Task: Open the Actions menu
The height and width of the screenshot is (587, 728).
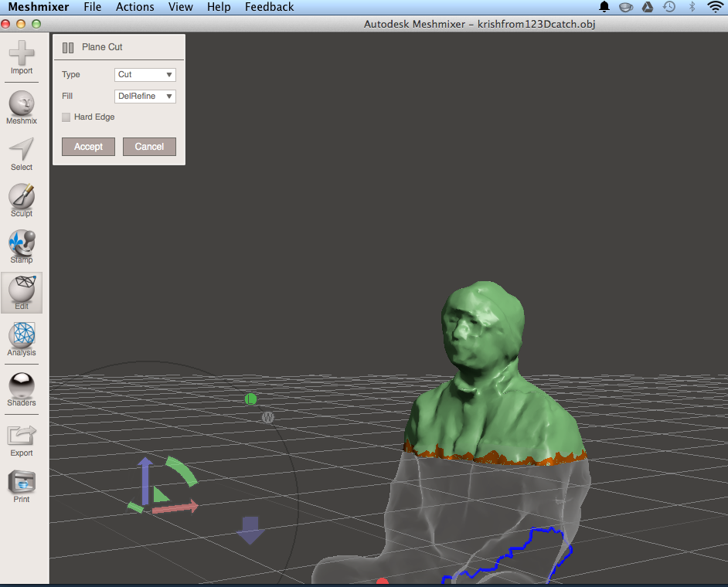Action: click(x=134, y=7)
